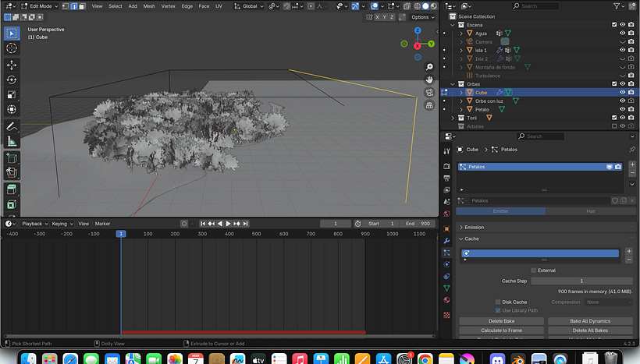Screen dimensions: 640x364
Task: Open the Output properties tab
Action: [447, 178]
